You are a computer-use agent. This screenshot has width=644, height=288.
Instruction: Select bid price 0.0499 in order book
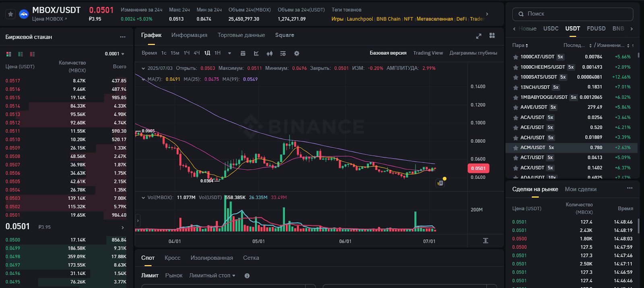coord(13,249)
